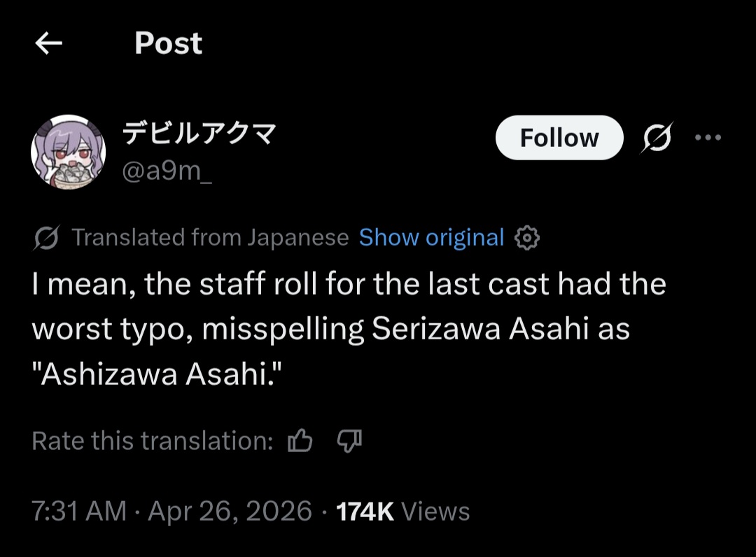This screenshot has height=557, width=756.
Task: Go back using the left arrow icon
Action: 49,43
